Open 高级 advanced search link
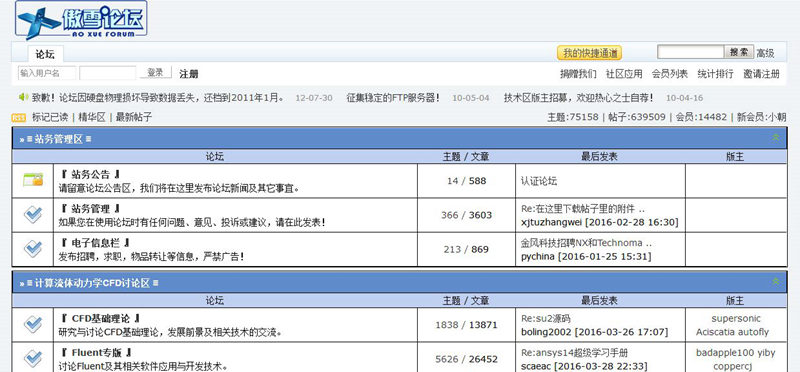Screen dimensions: 800x372 pos(765,53)
